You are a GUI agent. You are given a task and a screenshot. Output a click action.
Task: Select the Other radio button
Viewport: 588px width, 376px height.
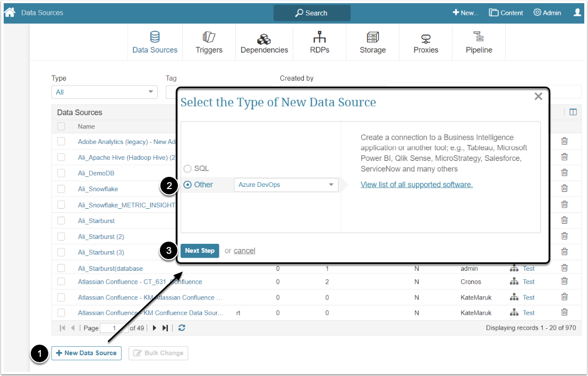(x=188, y=185)
